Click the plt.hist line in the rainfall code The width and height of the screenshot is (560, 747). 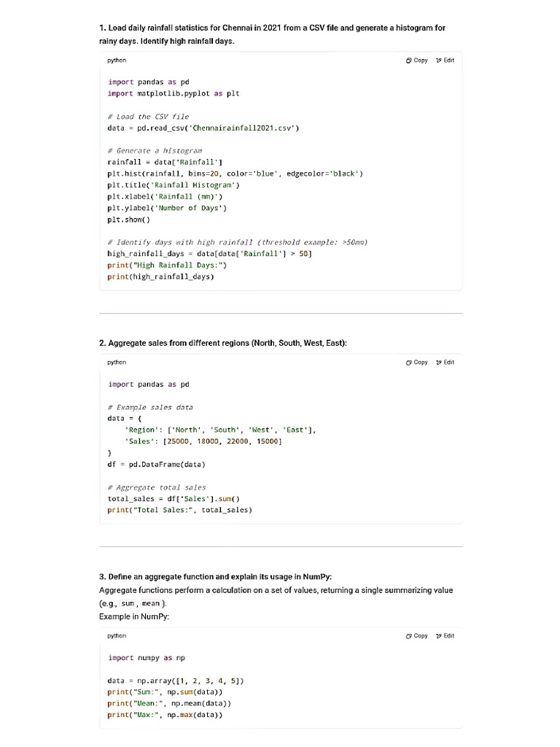[x=235, y=174]
